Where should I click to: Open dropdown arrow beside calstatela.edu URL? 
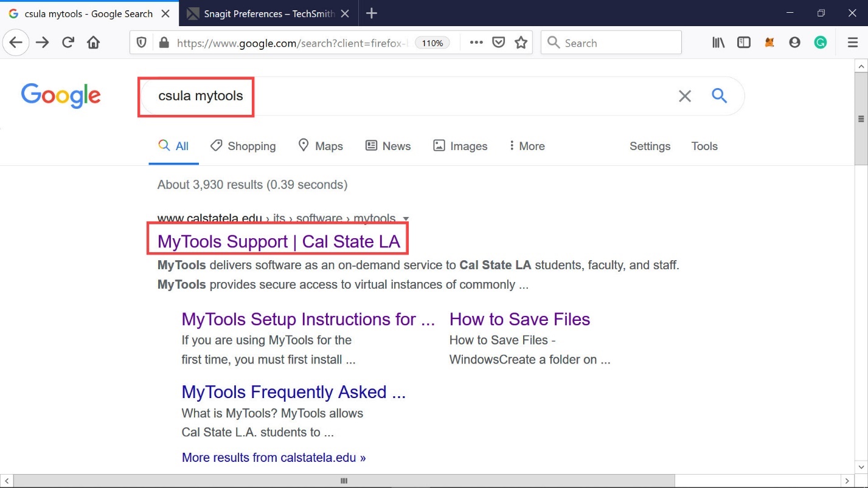[406, 219]
